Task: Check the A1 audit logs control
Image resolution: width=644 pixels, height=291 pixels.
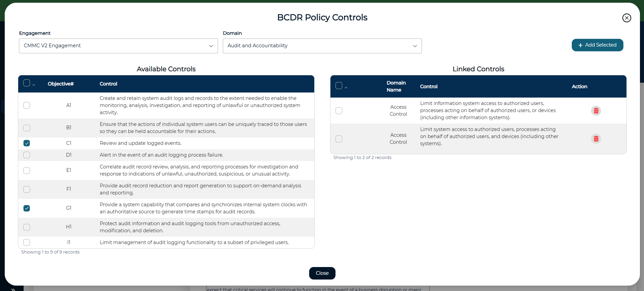Action: tap(27, 105)
